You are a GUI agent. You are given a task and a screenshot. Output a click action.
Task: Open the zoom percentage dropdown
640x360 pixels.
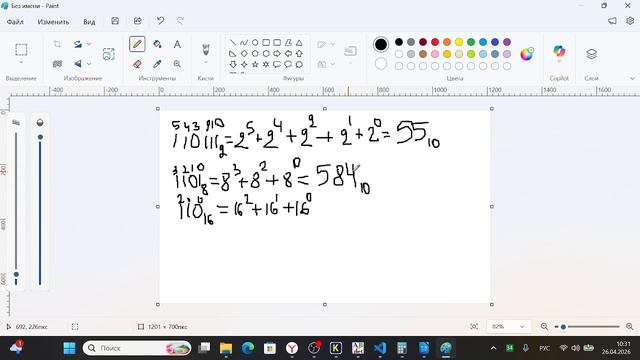(509, 327)
